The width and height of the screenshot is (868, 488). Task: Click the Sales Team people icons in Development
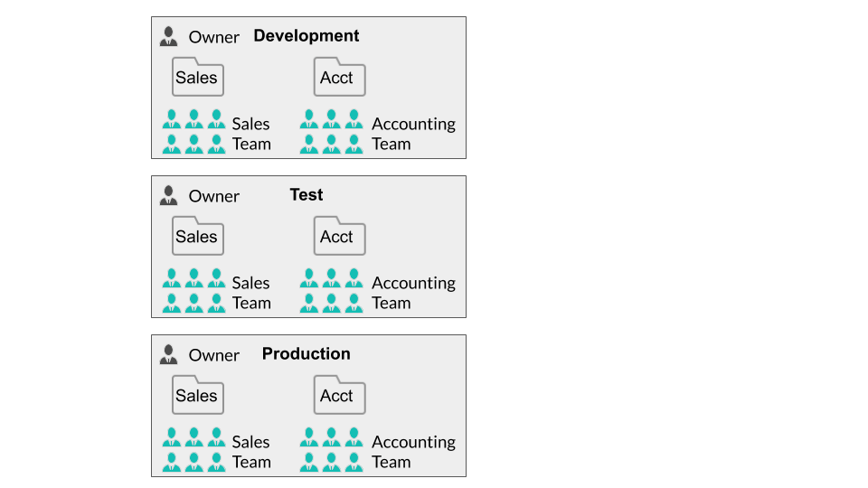coord(193,133)
